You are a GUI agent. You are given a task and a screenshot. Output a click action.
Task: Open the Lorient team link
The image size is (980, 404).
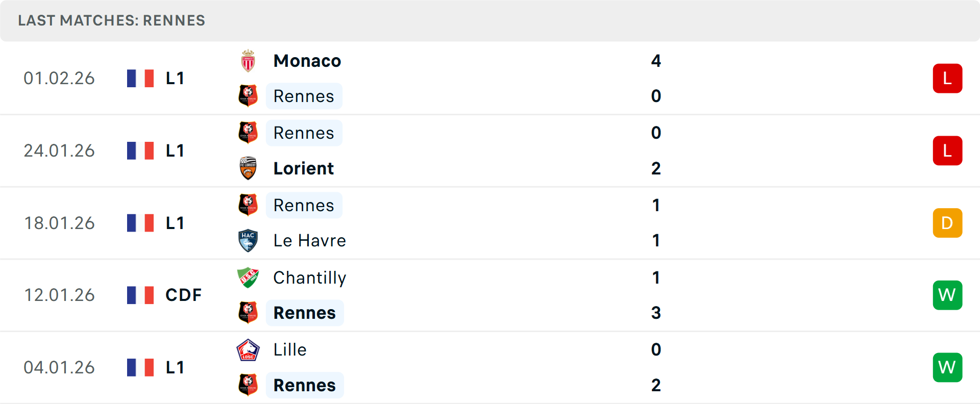[x=304, y=168]
